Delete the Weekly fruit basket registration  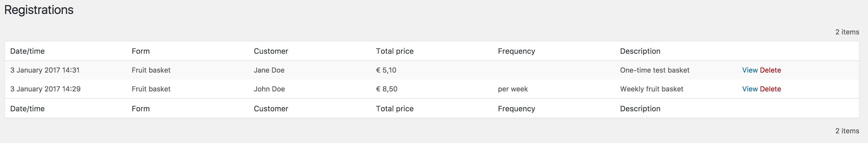[771, 89]
